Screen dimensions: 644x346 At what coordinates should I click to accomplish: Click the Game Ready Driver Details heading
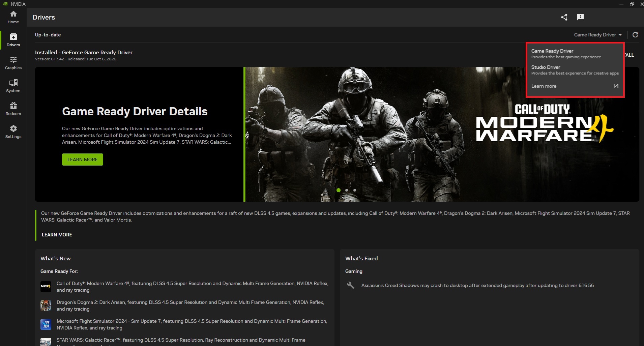(x=135, y=111)
